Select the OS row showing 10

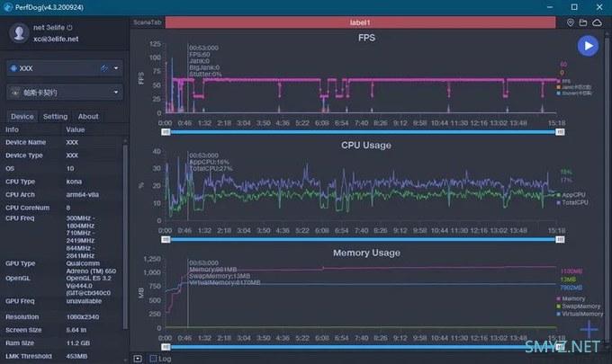[62, 168]
